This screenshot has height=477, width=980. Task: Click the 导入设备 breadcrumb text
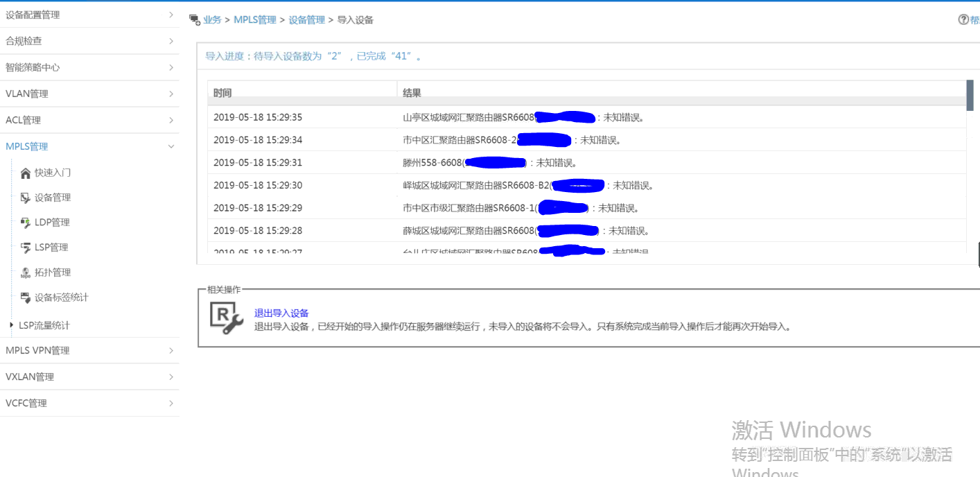(356, 20)
